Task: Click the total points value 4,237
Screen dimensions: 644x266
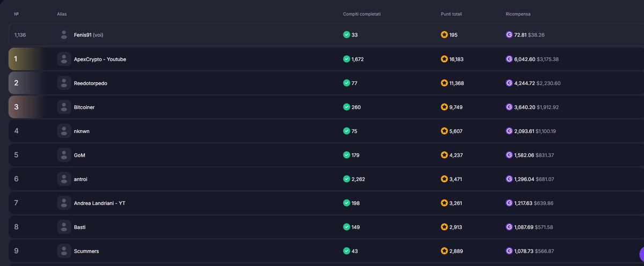Action: [456, 155]
